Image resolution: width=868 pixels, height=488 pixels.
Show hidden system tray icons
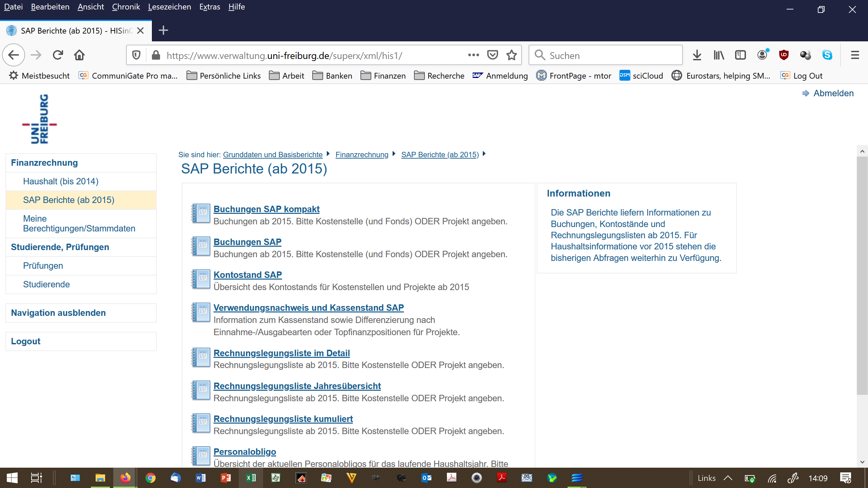728,478
